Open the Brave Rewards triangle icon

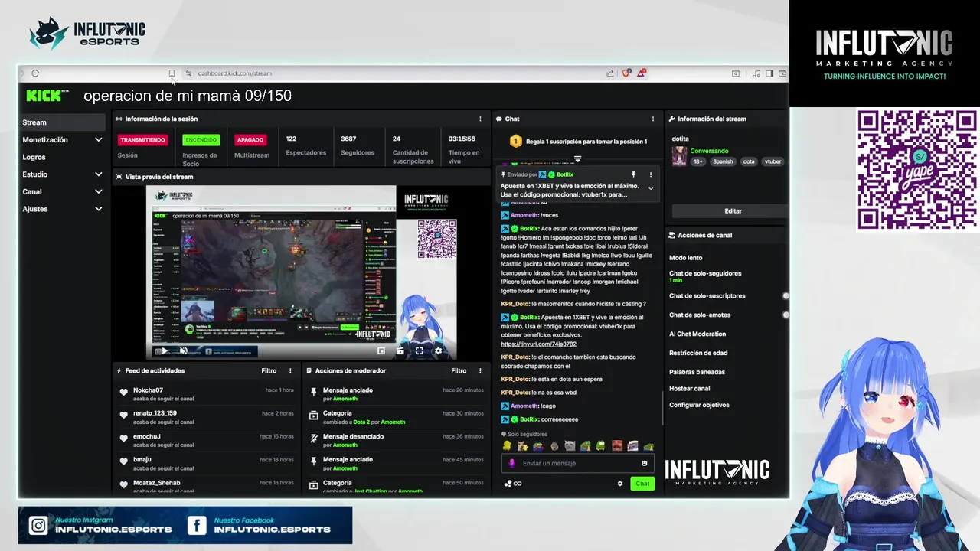(x=642, y=73)
